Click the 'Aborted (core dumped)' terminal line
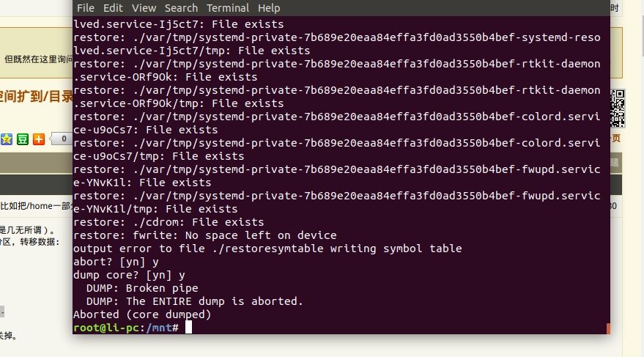The height and width of the screenshot is (357, 644). pos(142,314)
